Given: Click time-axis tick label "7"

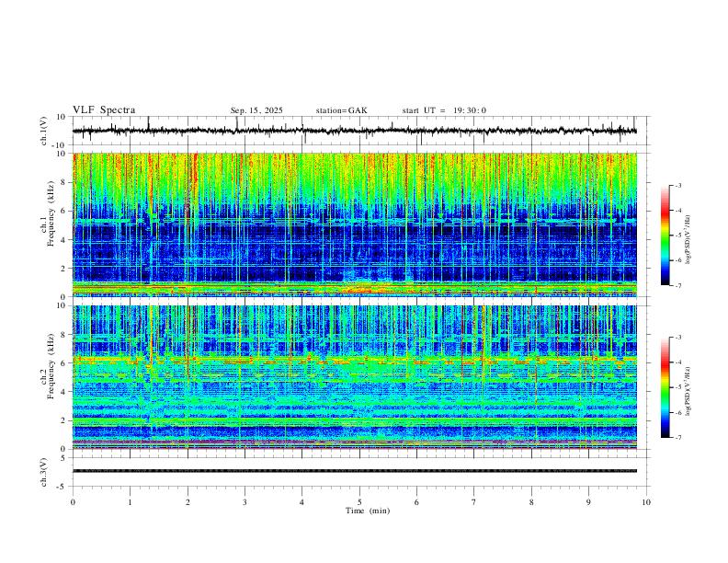Looking at the screenshot, I should [x=474, y=502].
